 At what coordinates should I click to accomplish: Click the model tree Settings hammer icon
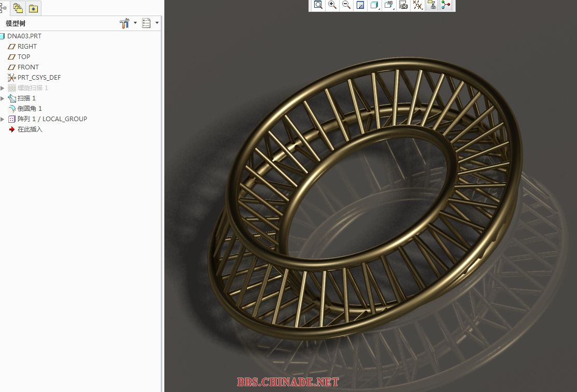pyautogui.click(x=124, y=23)
